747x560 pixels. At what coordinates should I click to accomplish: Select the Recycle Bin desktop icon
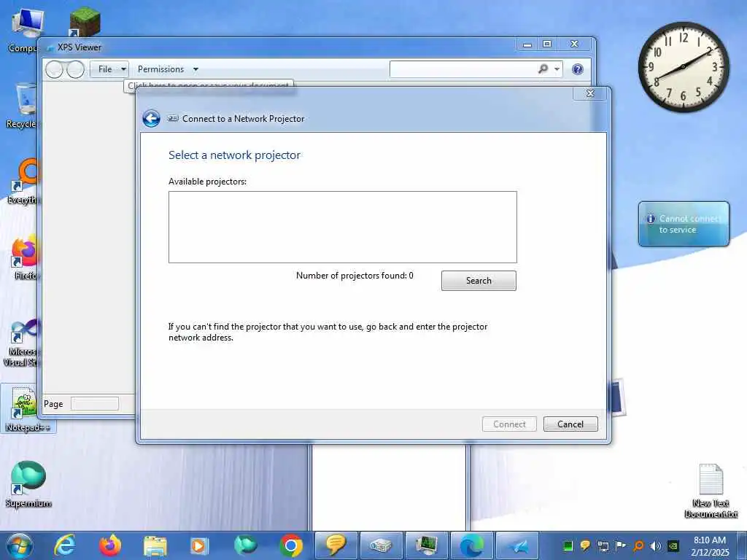[23, 106]
